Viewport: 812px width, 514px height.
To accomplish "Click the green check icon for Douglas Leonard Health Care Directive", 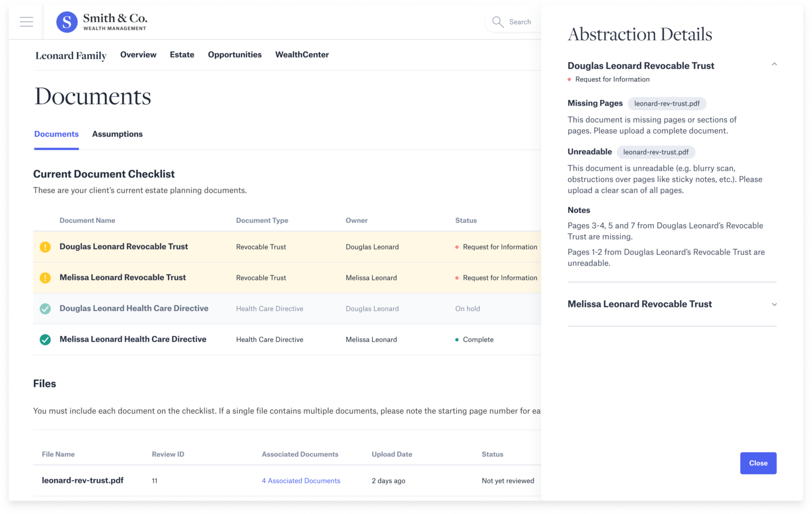I will (45, 309).
